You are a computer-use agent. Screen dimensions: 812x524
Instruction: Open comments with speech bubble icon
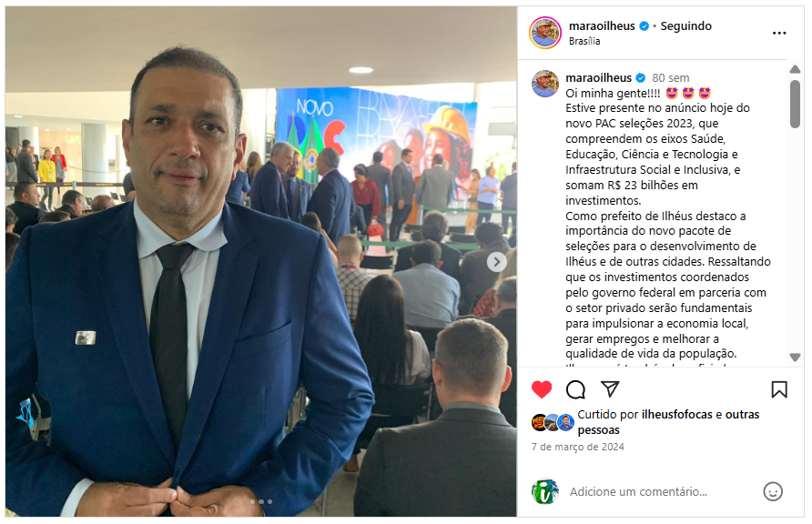click(x=575, y=389)
